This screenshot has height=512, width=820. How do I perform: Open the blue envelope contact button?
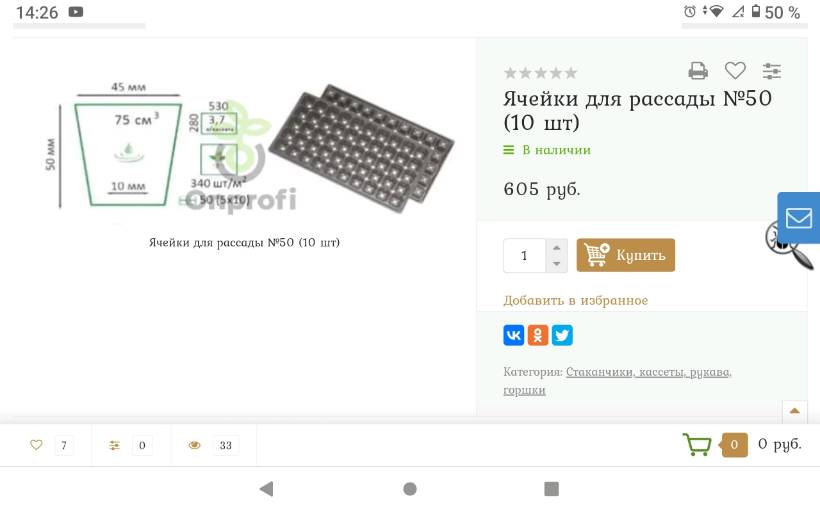(x=799, y=218)
